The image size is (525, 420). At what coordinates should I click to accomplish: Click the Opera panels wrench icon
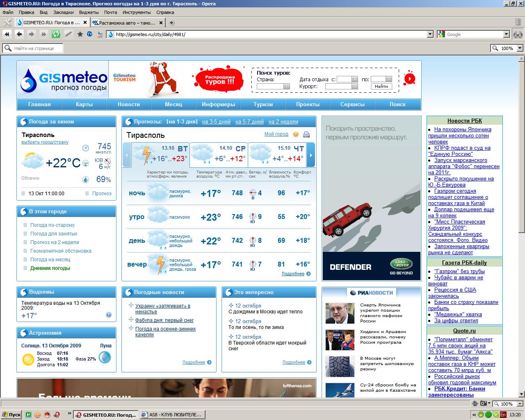pos(7,23)
